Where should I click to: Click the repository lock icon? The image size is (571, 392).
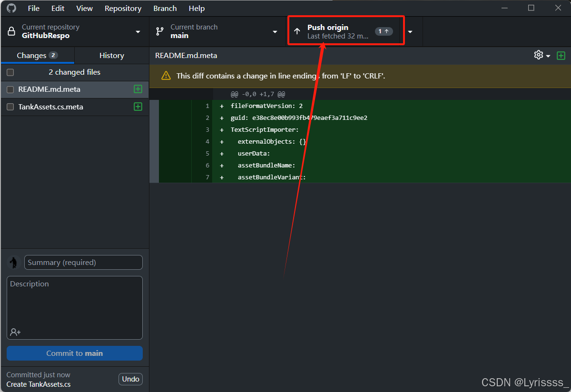[12, 31]
